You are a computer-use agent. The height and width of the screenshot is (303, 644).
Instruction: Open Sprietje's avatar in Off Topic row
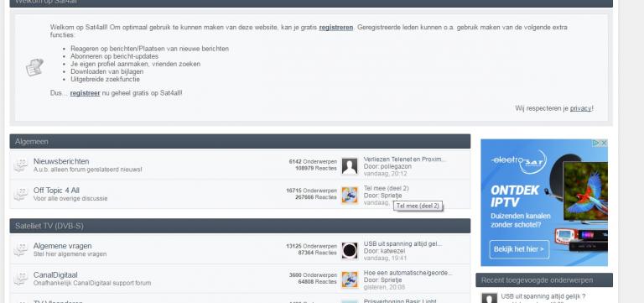point(350,196)
